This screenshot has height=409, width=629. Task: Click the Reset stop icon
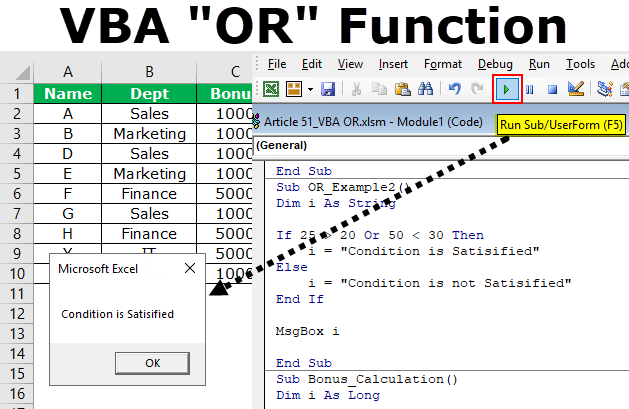point(552,89)
